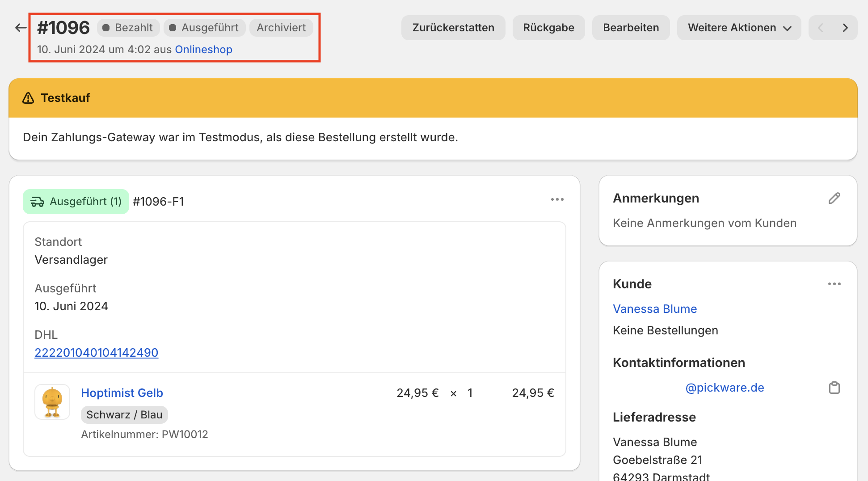Open the fulfillment card options menu
This screenshot has width=868, height=481.
[x=557, y=199]
